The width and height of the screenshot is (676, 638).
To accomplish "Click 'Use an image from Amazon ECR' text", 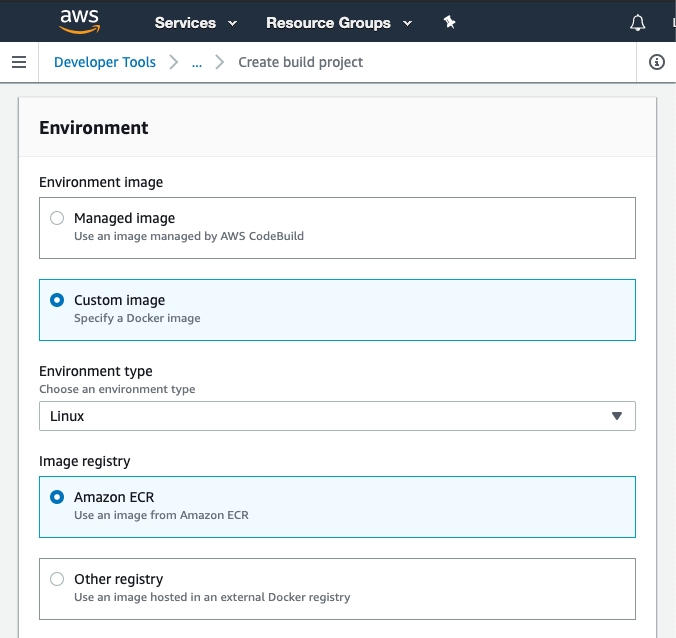I will point(161,515).
